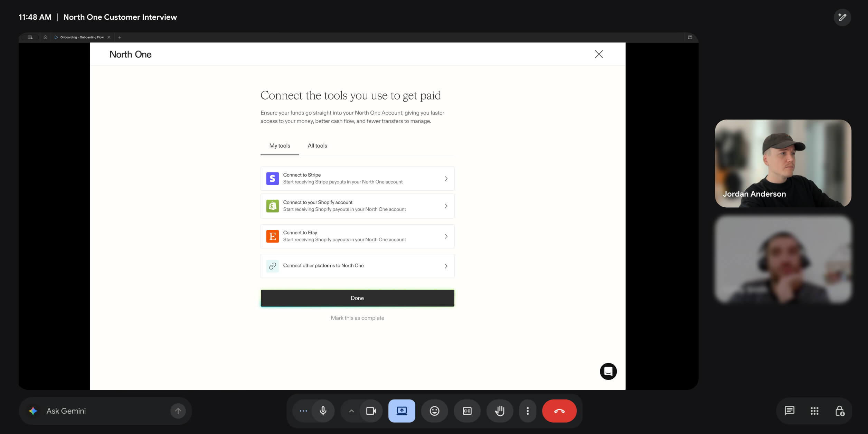Click the Gemini sparkle icon

pyautogui.click(x=33, y=411)
